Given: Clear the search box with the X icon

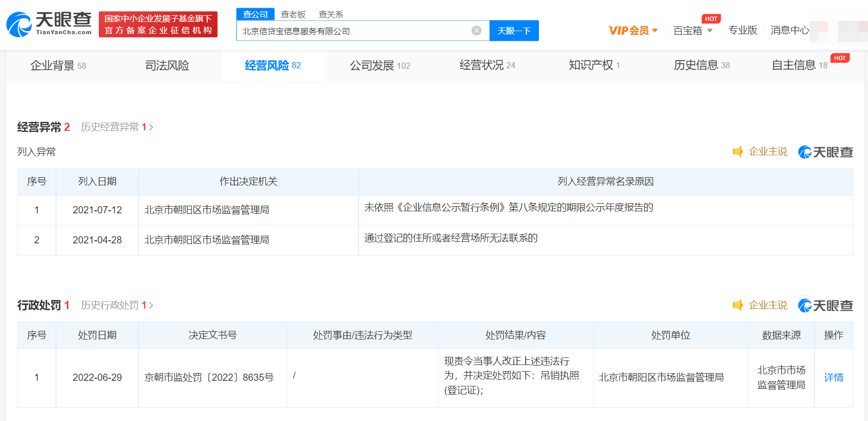Looking at the screenshot, I should [x=476, y=31].
